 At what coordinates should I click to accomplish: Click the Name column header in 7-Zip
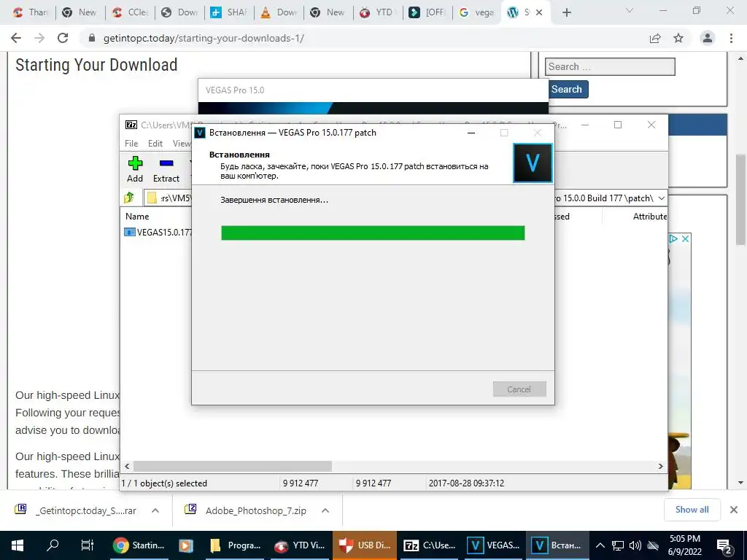(137, 216)
